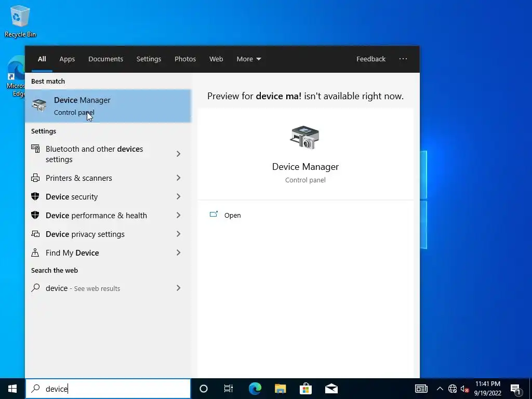Show hidden system tray icons
The width and height of the screenshot is (532, 399).
tap(440, 389)
